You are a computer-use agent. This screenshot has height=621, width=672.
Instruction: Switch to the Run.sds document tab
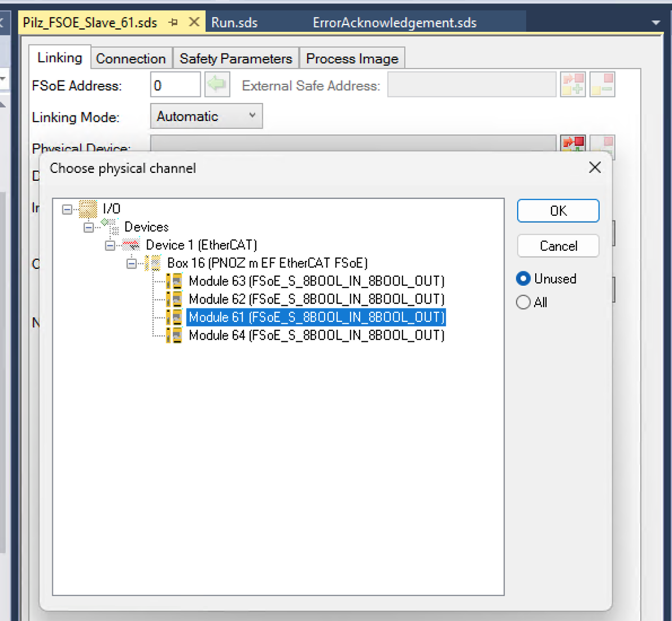pos(234,22)
